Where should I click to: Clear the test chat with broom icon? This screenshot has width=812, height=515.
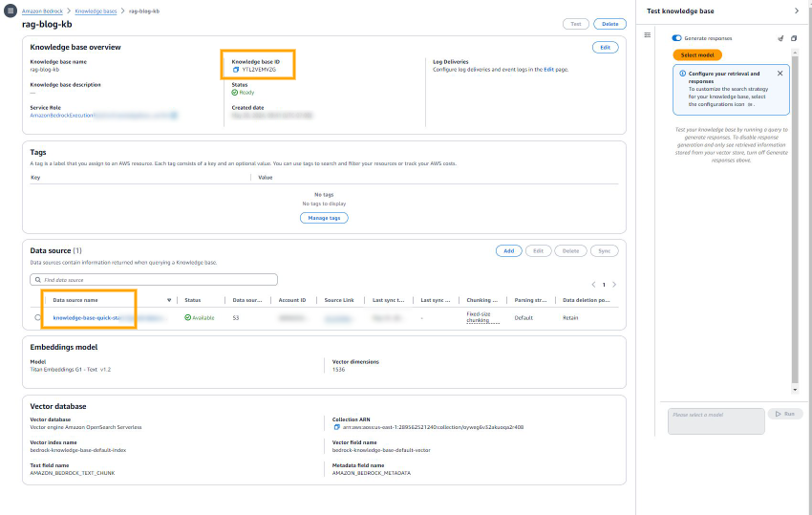point(780,38)
